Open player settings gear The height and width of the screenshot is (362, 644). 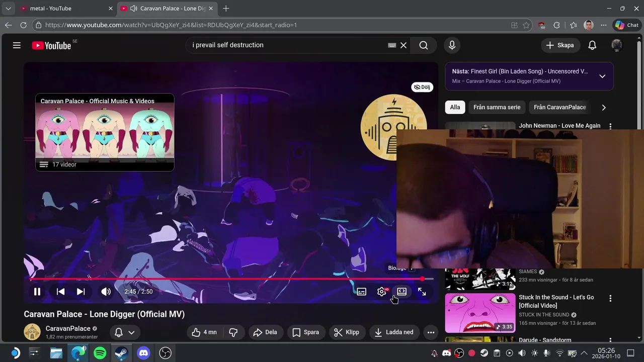tap(382, 292)
